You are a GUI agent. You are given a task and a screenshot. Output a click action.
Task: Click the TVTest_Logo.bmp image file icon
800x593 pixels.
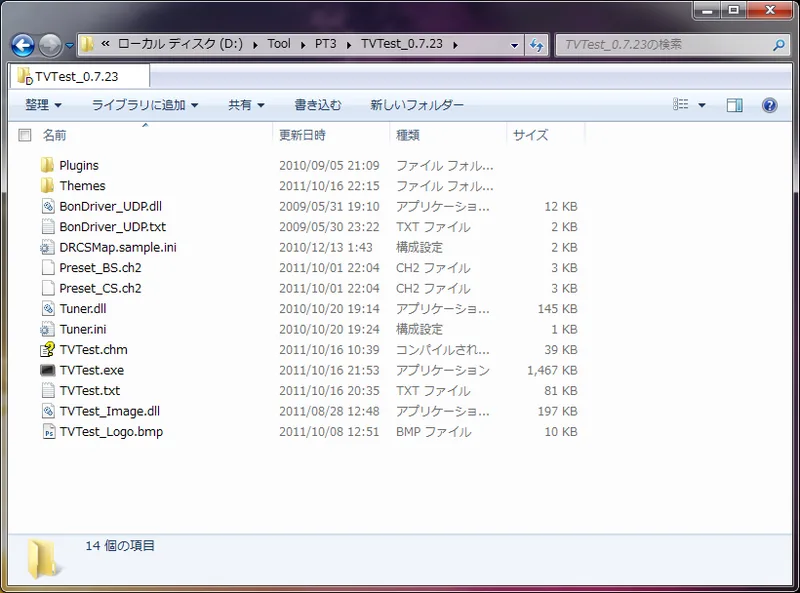pos(47,432)
